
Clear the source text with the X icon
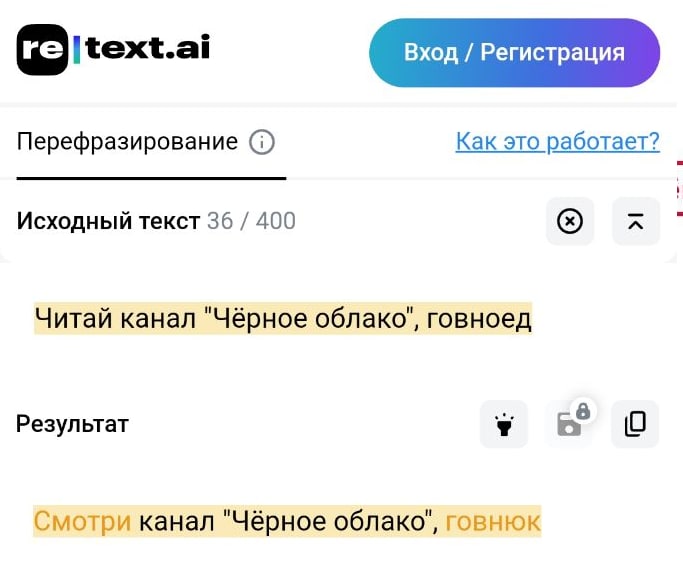point(569,221)
